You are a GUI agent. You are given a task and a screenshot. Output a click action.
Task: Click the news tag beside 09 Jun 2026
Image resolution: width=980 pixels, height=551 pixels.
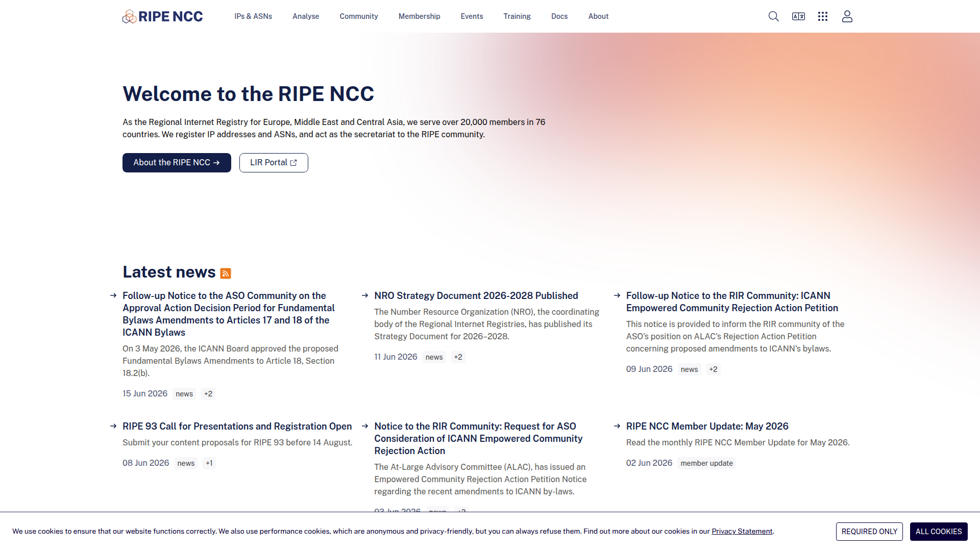pos(689,369)
